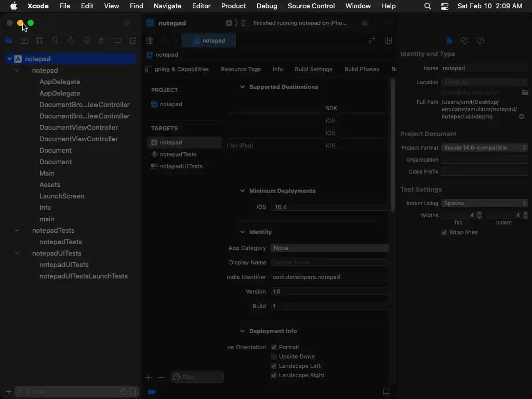Show the Quick Help inspector icon
The image size is (532, 399).
[x=480, y=41]
